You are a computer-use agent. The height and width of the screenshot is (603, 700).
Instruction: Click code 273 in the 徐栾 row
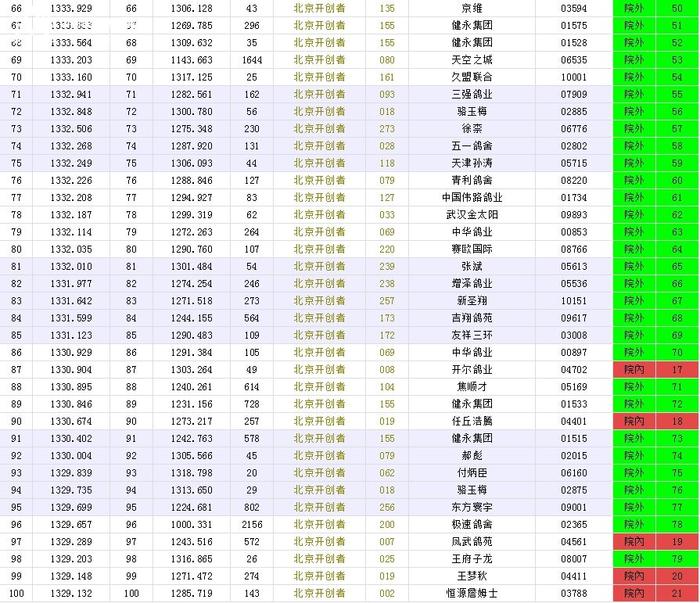coord(386,129)
